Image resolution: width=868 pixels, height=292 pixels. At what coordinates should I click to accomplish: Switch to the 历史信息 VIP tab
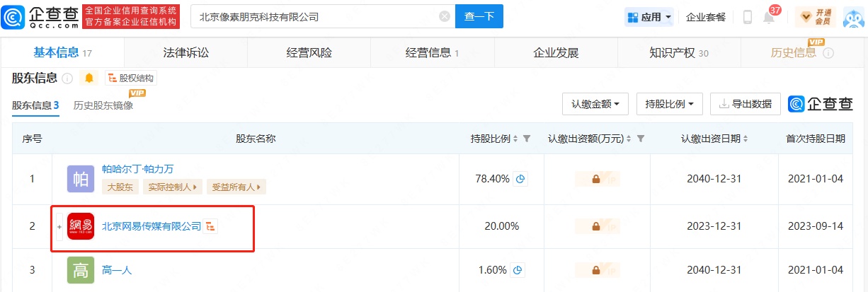[x=802, y=53]
